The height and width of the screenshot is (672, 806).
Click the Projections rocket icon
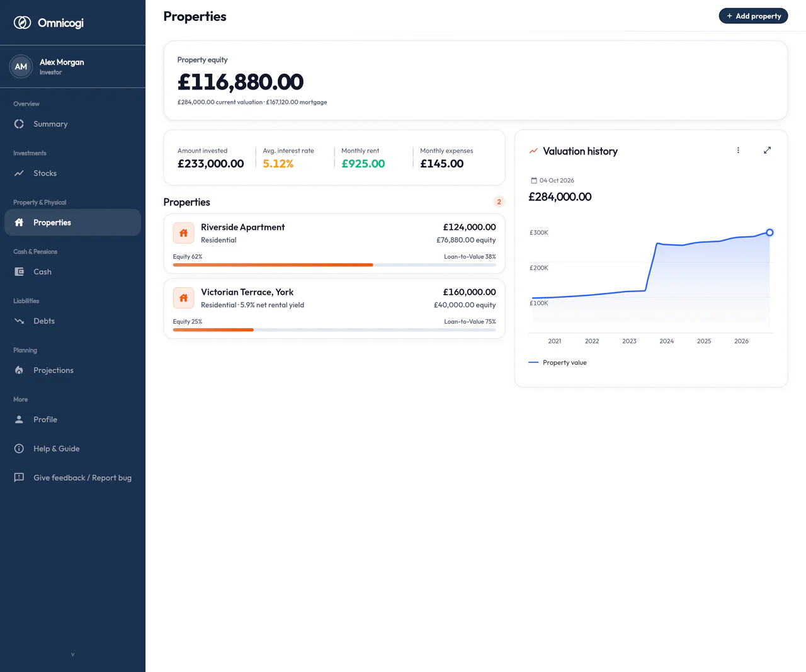coord(19,370)
